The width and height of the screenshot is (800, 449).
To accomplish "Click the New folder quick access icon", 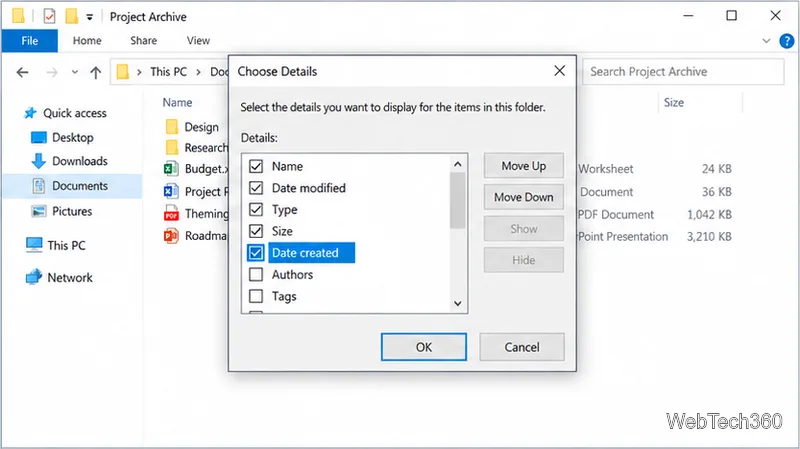I will pyautogui.click(x=71, y=16).
